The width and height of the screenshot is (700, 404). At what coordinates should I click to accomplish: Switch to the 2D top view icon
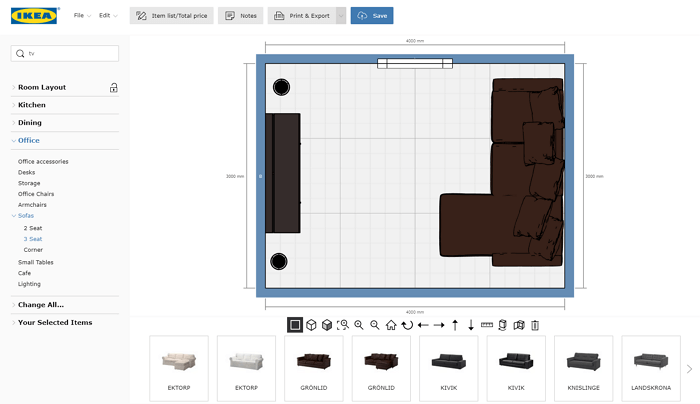click(295, 325)
